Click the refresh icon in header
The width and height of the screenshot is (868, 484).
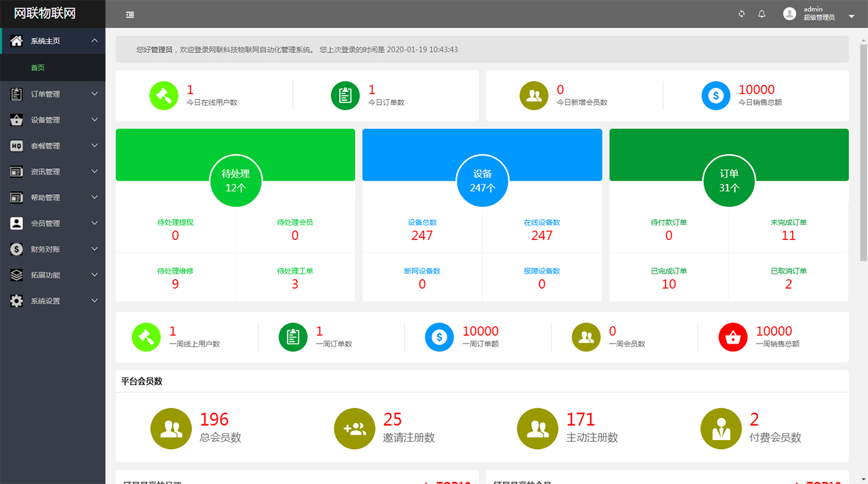[741, 14]
